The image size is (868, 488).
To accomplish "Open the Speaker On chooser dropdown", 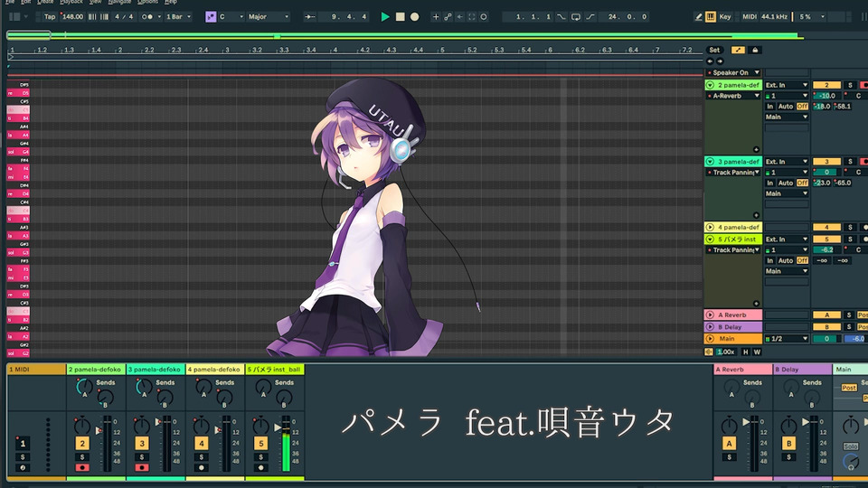I will click(x=733, y=72).
